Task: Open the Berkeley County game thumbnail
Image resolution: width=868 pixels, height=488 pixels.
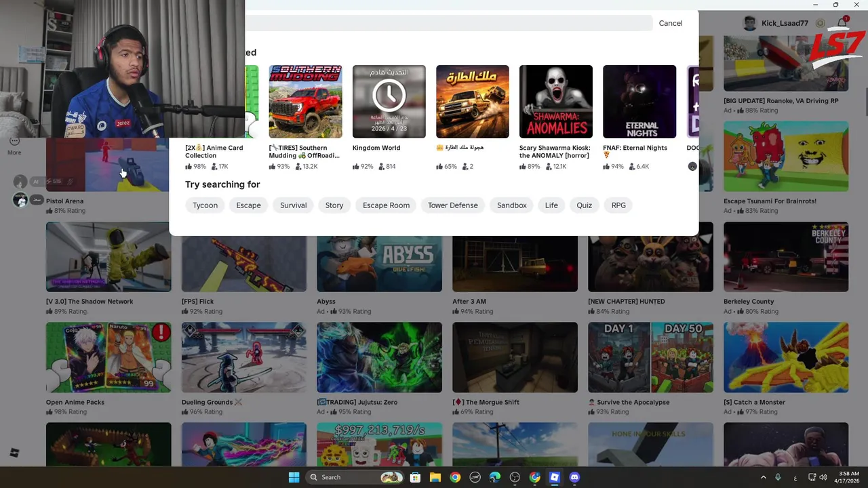Action: (x=786, y=257)
